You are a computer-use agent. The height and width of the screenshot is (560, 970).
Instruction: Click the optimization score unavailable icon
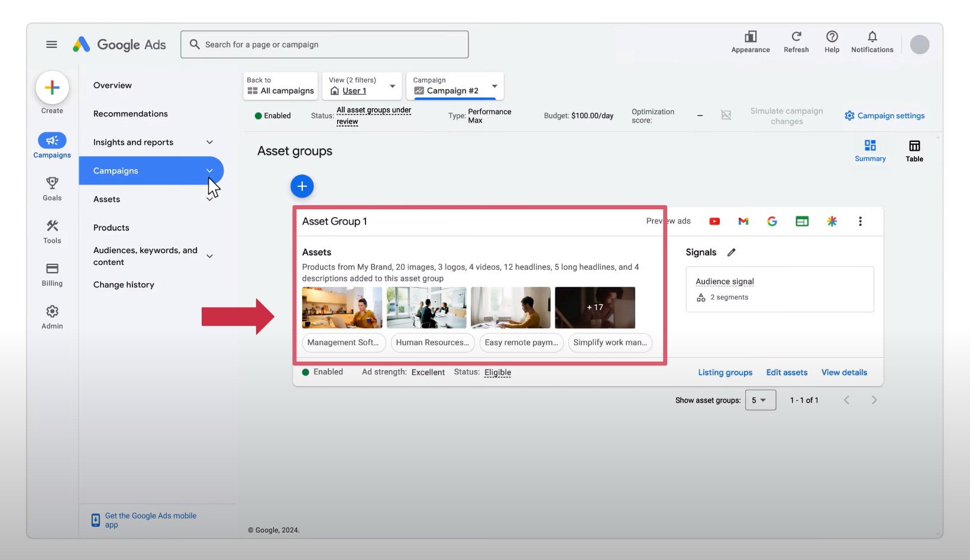(x=726, y=115)
